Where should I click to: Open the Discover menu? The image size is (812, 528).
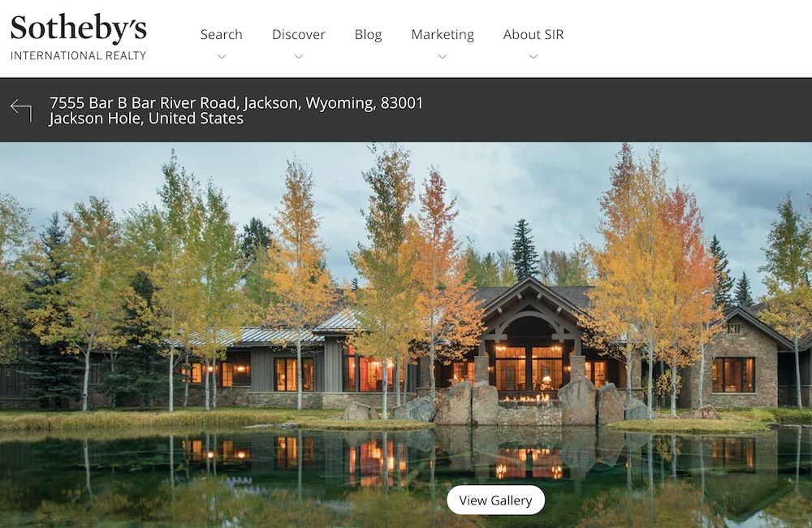click(x=299, y=34)
